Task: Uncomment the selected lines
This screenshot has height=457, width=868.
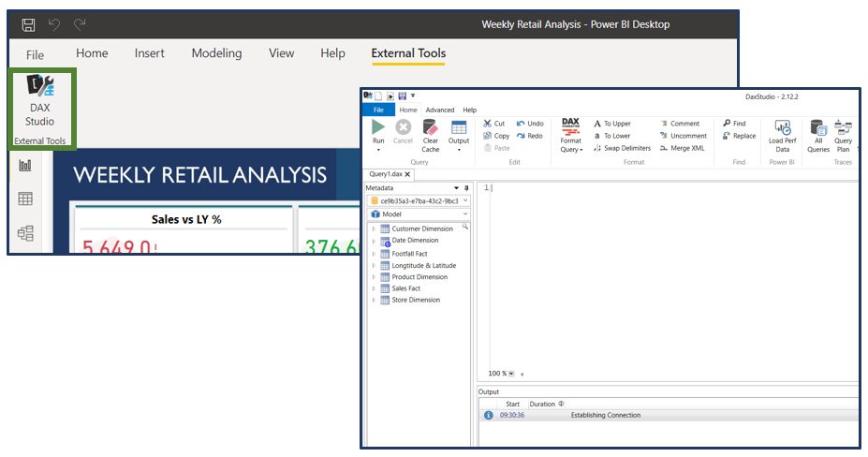Action: 684,136
